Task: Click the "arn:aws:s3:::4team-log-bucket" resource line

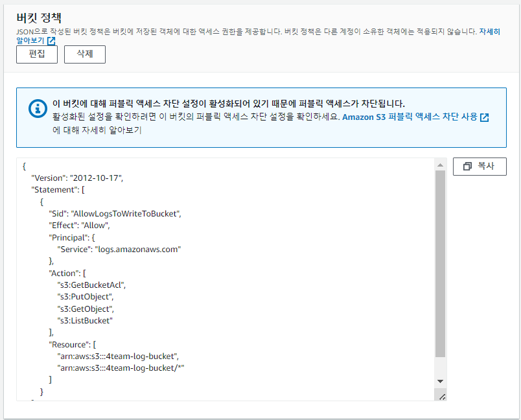Action: click(118, 356)
